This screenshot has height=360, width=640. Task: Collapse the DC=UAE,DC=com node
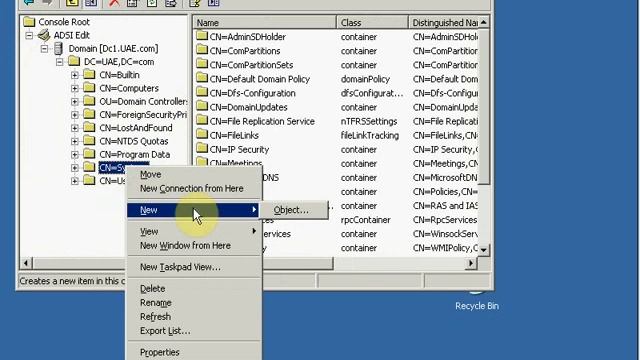tap(60, 62)
